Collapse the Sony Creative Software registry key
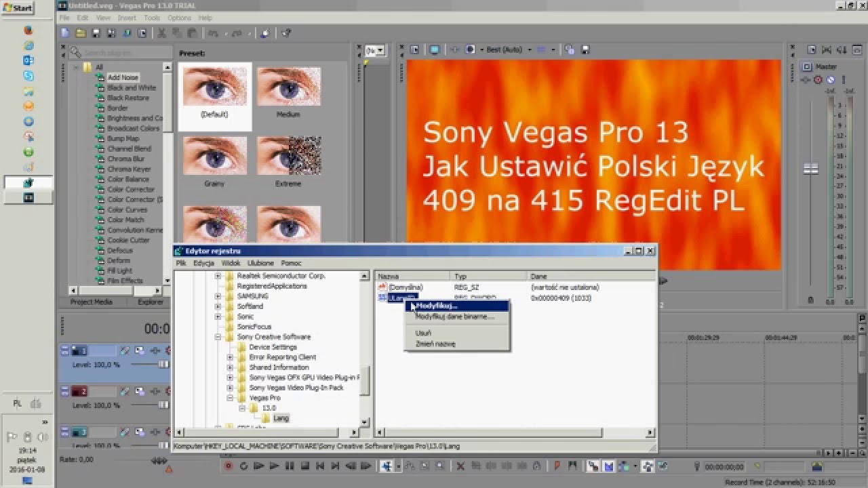 [x=218, y=337]
